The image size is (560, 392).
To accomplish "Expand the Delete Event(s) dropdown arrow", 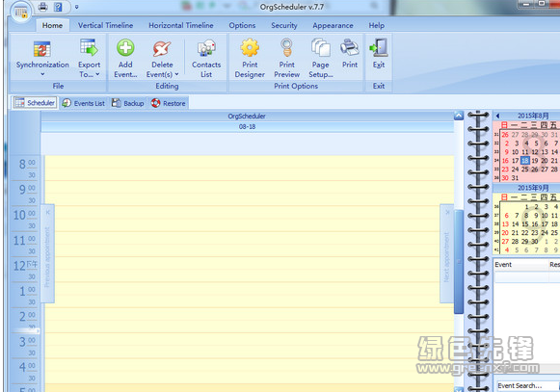I will (176, 74).
